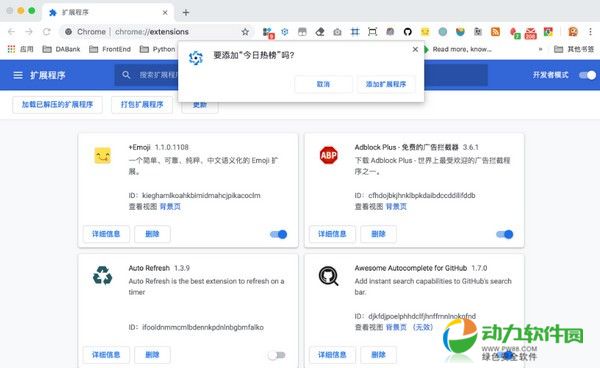
Task: Click the red mail extension with 208 badge
Action: tap(530, 33)
